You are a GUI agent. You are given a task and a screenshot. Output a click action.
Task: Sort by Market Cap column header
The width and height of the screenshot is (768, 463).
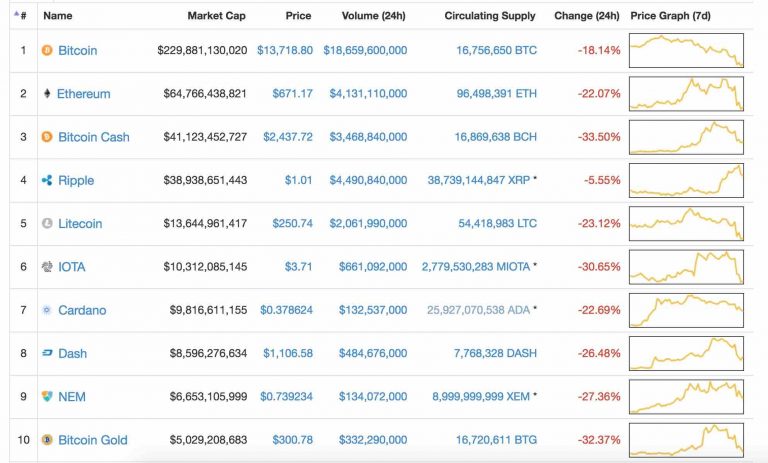(216, 16)
